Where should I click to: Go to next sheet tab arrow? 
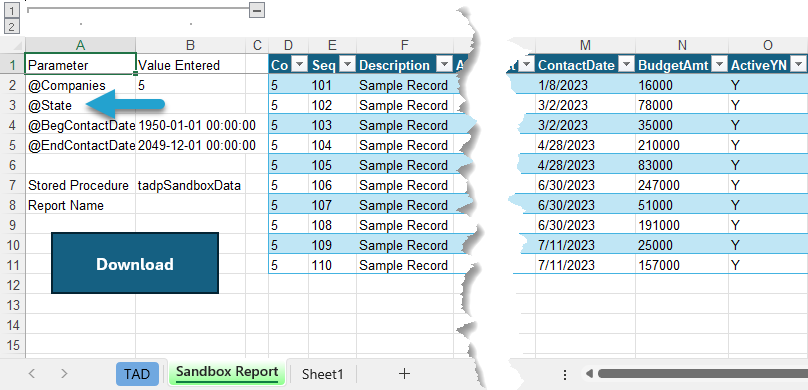64,374
